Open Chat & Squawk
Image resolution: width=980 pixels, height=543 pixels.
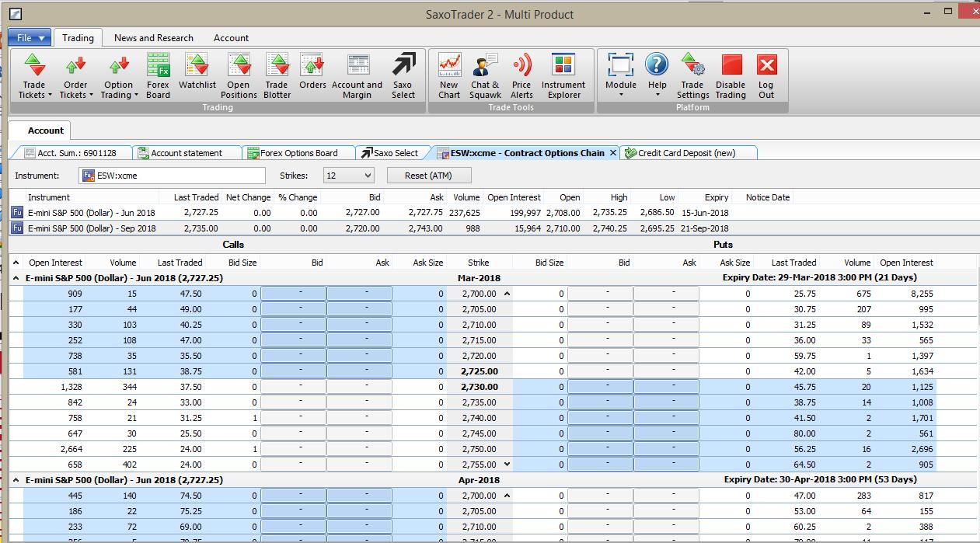click(x=485, y=75)
